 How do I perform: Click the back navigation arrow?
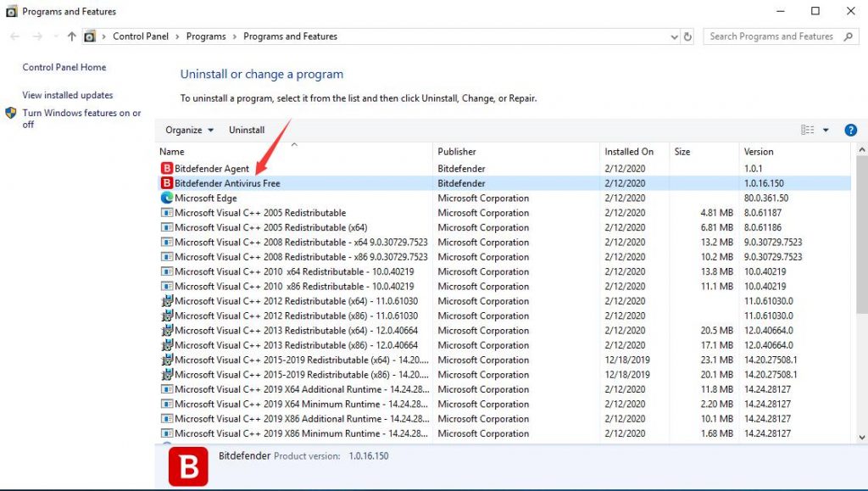click(x=15, y=36)
